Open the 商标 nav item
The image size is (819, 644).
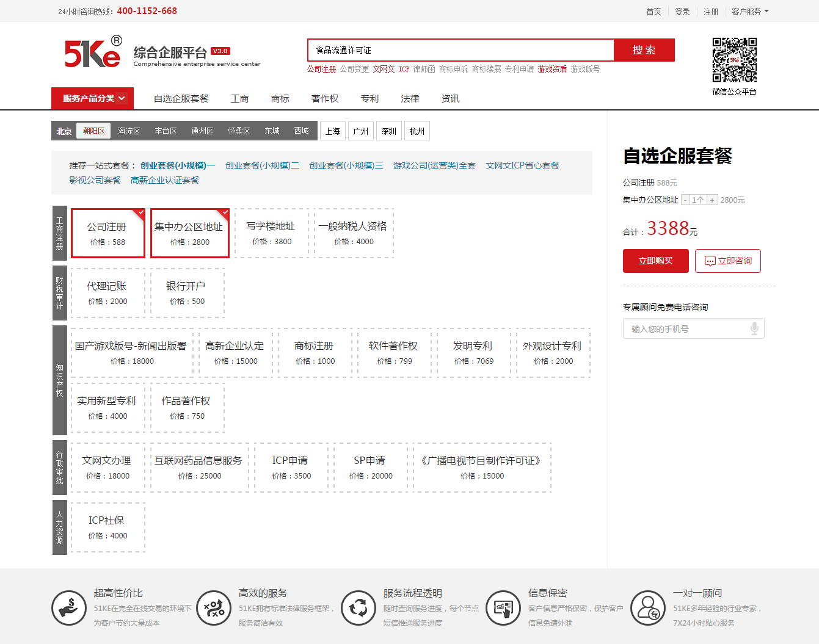pos(280,98)
